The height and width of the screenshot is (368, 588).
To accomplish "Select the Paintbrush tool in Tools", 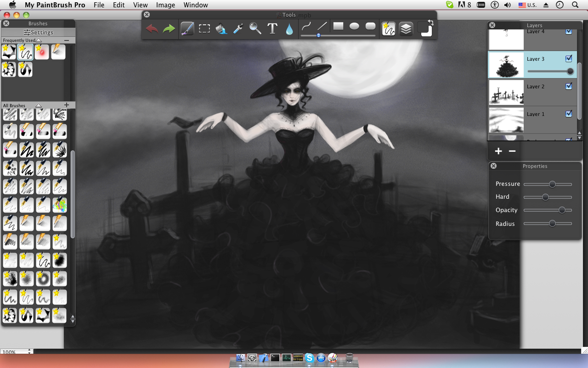I will 187,29.
